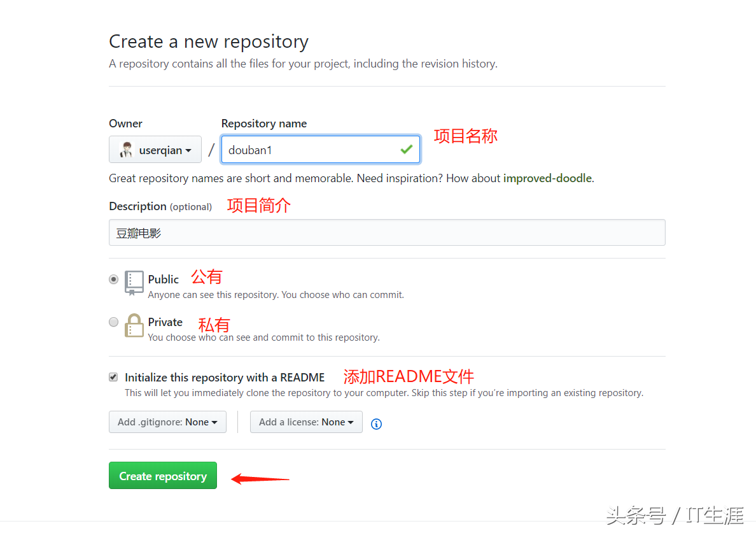Open the Owner dropdown showing userqian
The image size is (756, 533).
click(155, 149)
